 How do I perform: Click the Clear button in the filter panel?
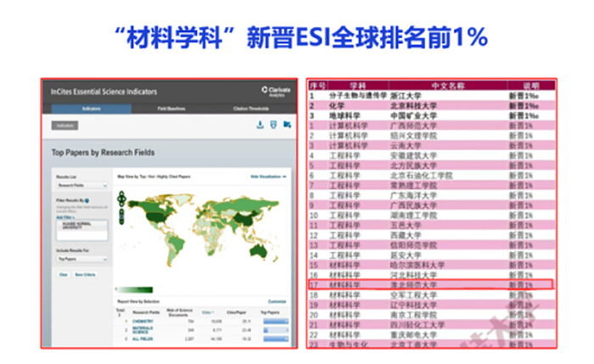(x=63, y=274)
